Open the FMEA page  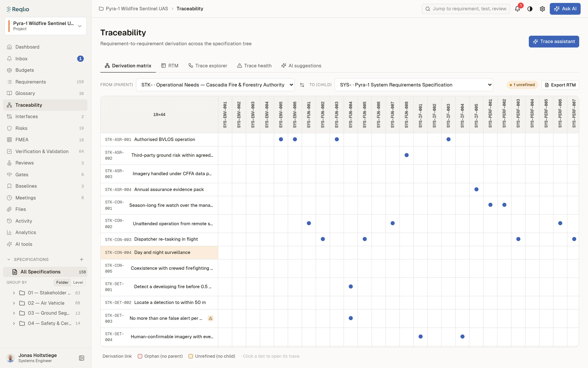coord(45,140)
